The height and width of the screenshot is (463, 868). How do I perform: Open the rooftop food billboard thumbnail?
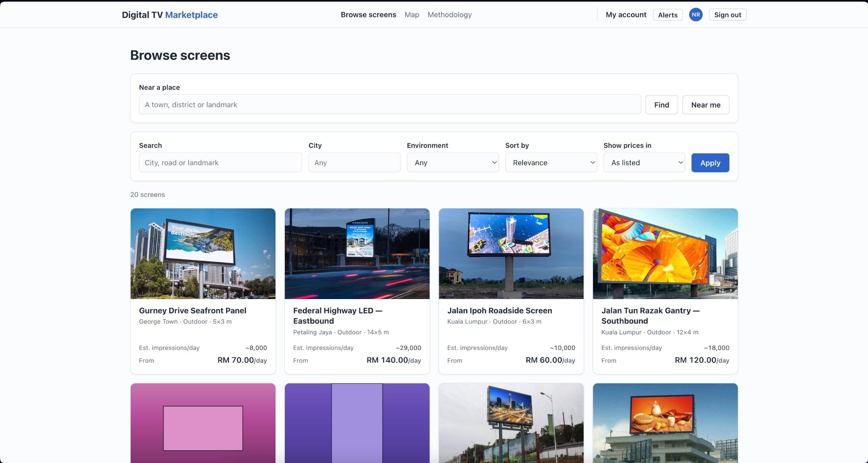(665, 423)
